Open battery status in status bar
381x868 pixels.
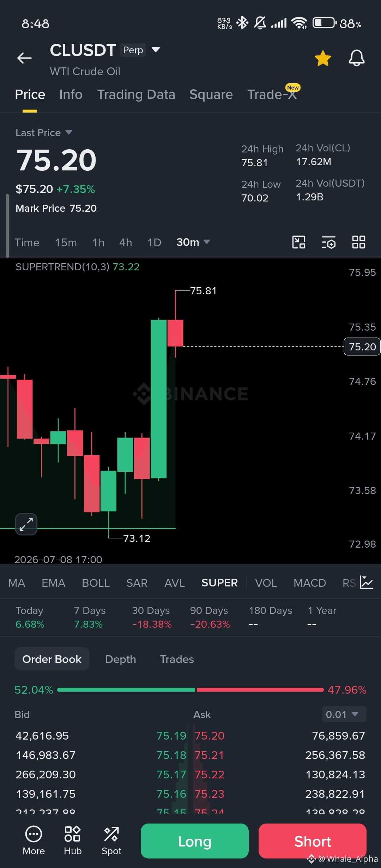[324, 23]
